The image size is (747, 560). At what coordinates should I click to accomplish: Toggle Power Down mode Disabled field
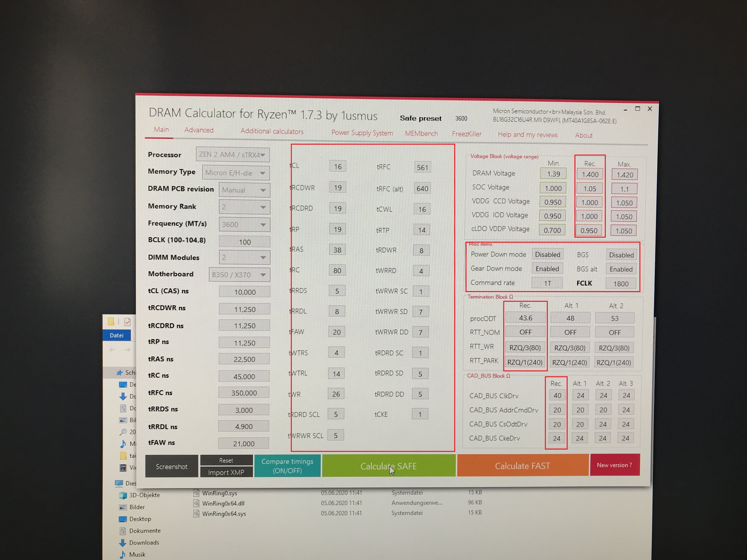pos(547,255)
